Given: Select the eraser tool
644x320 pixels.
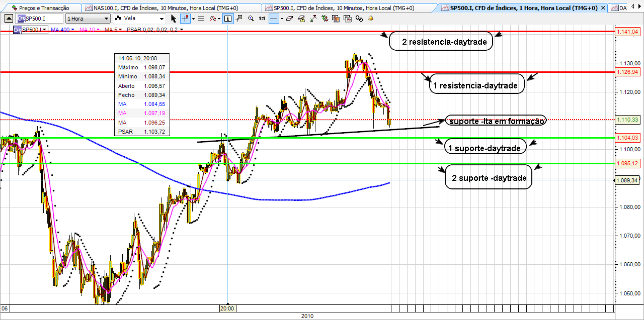Looking at the screenshot, I should click(289, 18).
